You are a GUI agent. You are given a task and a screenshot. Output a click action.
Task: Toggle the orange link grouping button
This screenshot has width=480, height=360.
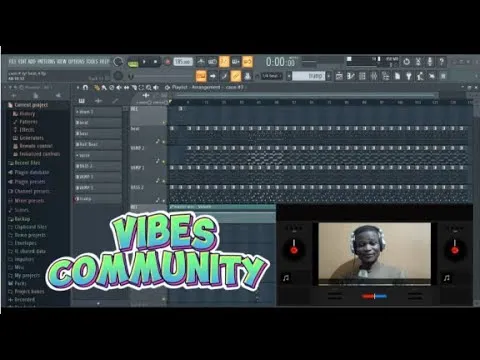(236, 76)
